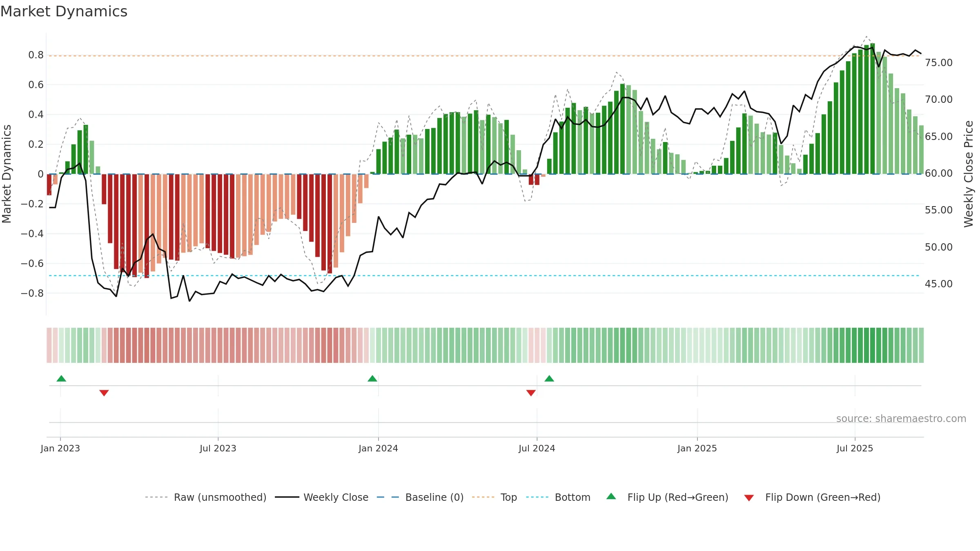Viewport: 980px width, 551px height.
Task: Click the 45.00 right axis price label
Action: tap(939, 284)
